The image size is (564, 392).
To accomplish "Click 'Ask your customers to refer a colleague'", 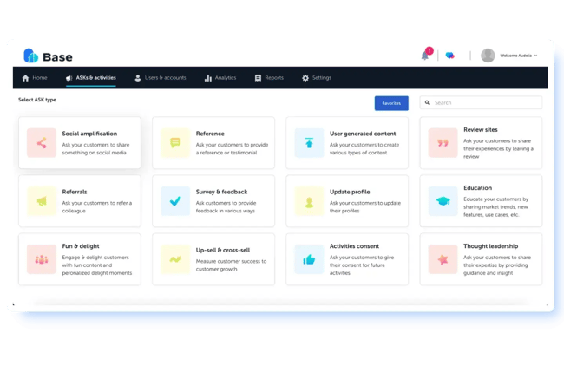I will 97,206.
